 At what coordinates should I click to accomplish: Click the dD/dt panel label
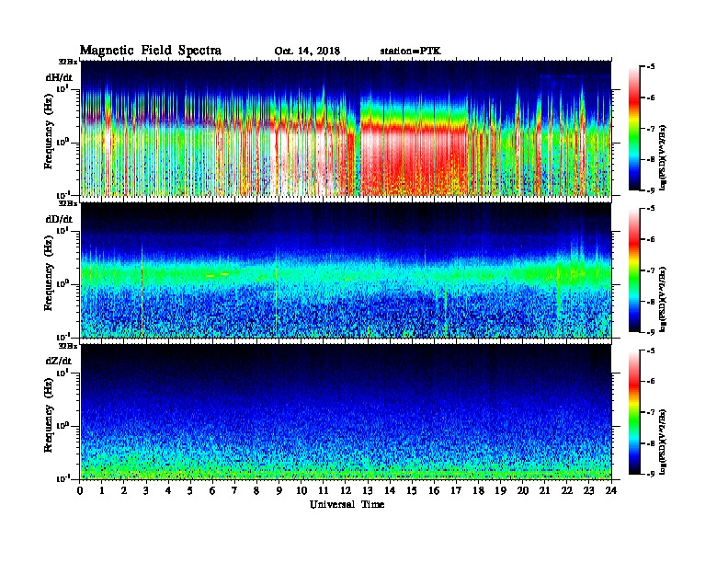59,219
